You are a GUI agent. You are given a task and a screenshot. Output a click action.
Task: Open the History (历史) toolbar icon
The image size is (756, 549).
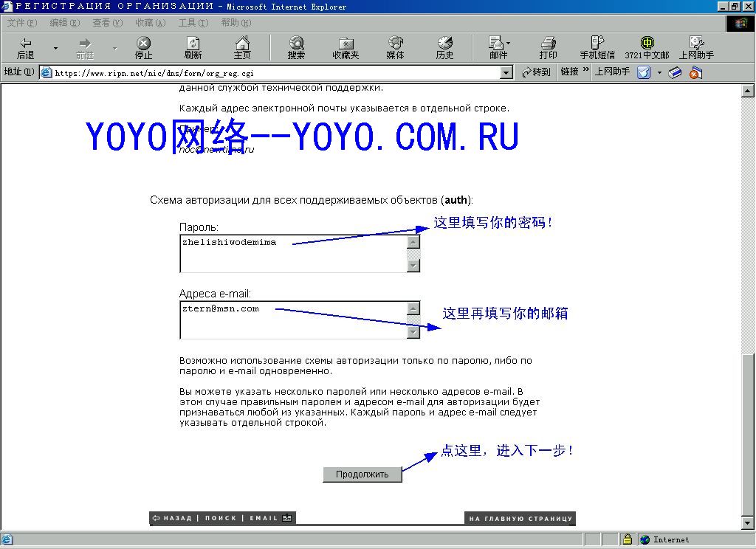pos(444,48)
